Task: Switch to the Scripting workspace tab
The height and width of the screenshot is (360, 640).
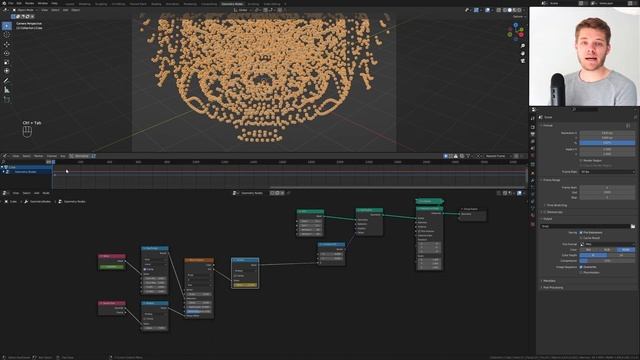Action: click(x=253, y=4)
